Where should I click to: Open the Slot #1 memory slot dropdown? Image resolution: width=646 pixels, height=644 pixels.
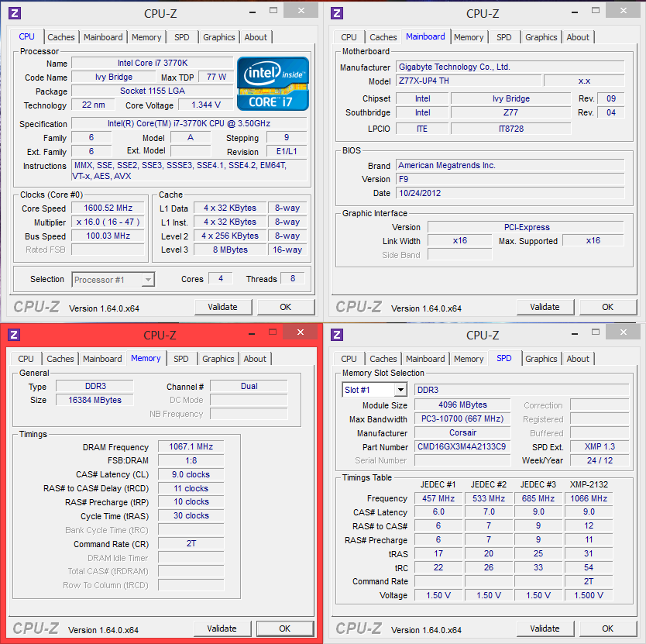[400, 390]
